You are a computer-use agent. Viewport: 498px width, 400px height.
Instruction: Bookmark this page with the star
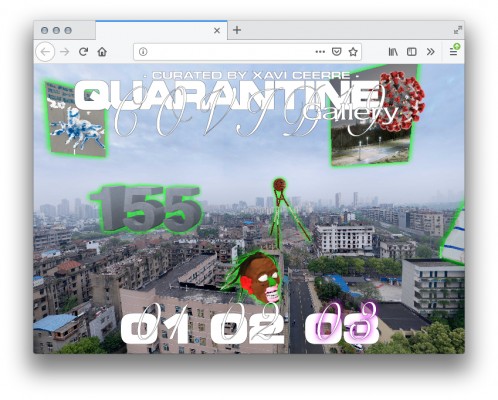353,52
